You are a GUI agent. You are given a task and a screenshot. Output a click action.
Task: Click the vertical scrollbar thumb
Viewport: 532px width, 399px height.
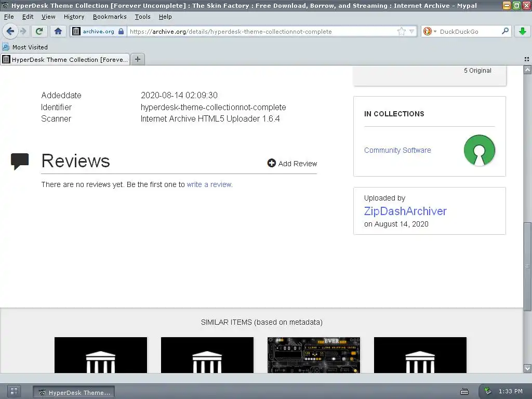pos(527,267)
